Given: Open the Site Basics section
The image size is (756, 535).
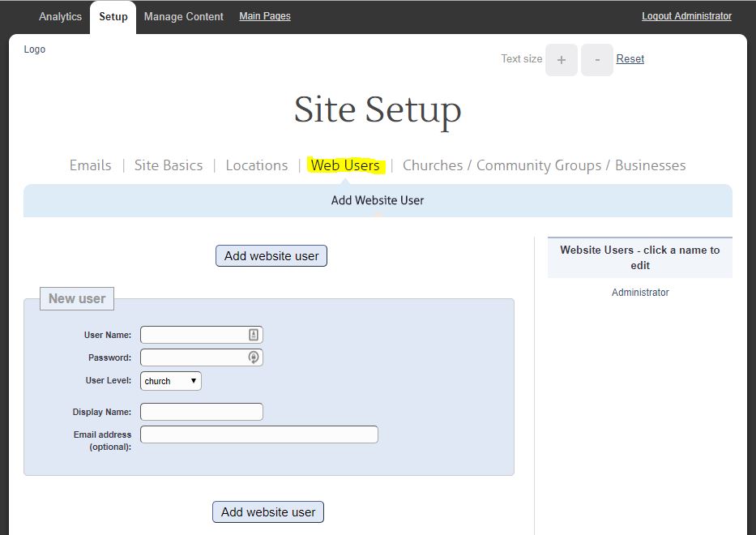Looking at the screenshot, I should tap(169, 165).
